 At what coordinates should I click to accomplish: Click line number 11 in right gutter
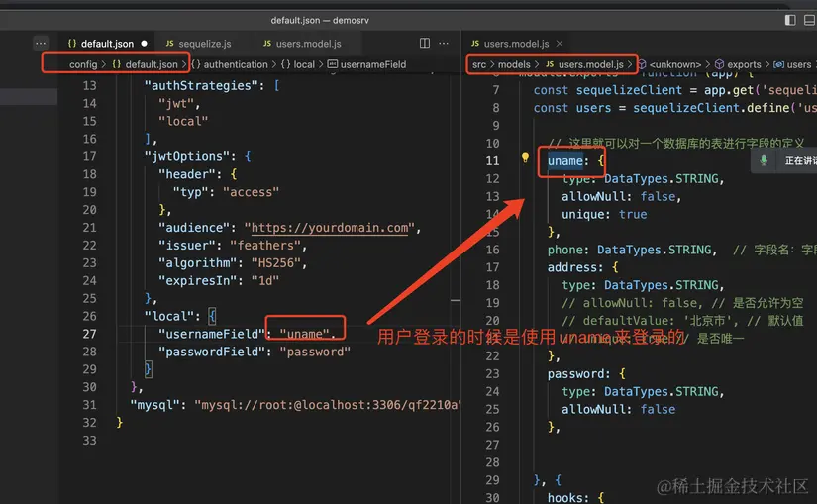click(492, 161)
